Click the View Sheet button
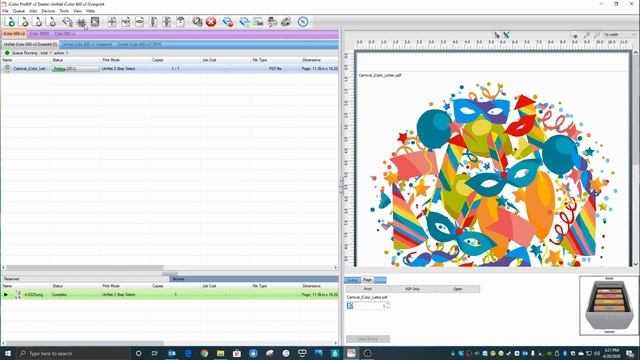 [368, 339]
